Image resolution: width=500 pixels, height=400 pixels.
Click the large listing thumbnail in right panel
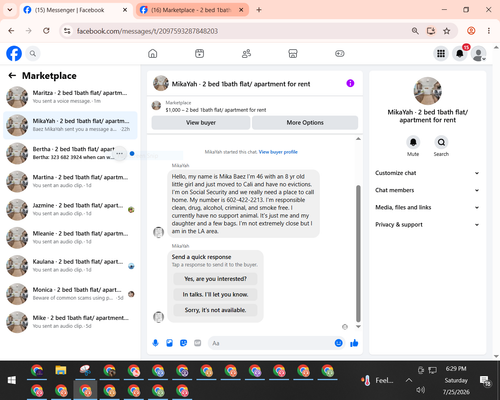[427, 91]
